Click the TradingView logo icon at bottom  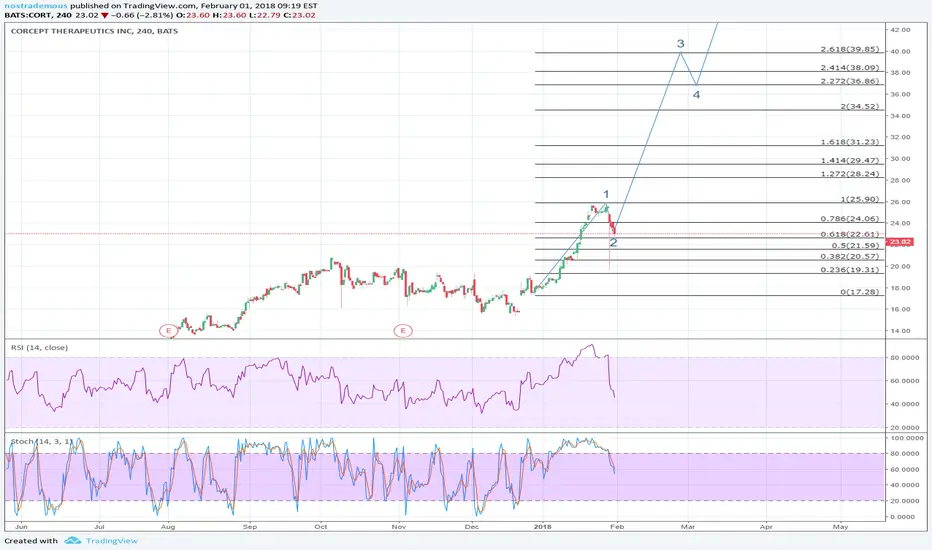point(73,540)
